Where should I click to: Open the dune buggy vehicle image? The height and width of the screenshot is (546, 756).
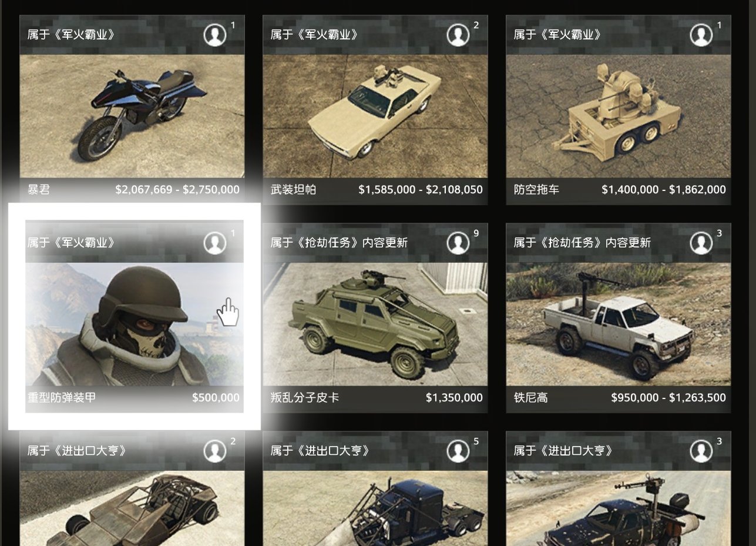click(132, 508)
